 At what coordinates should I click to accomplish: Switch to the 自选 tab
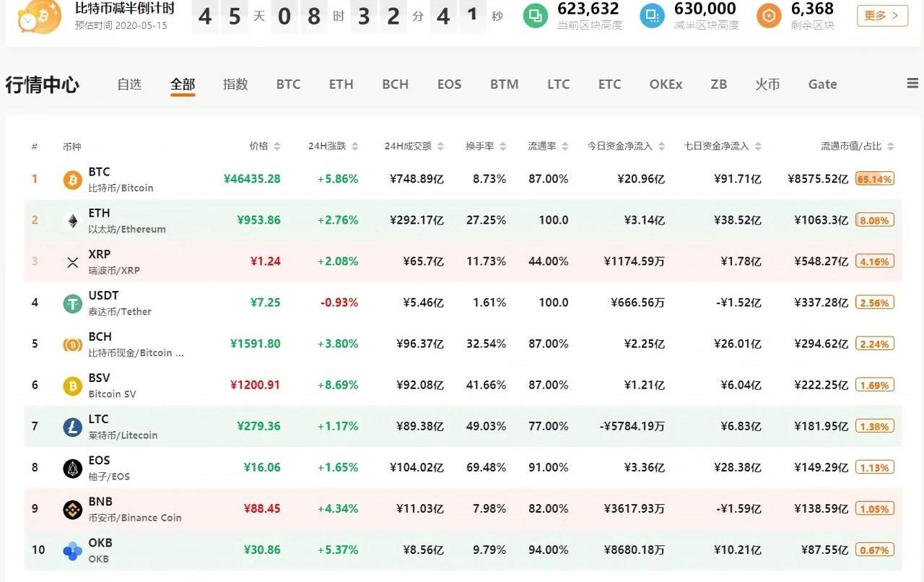pos(129,84)
